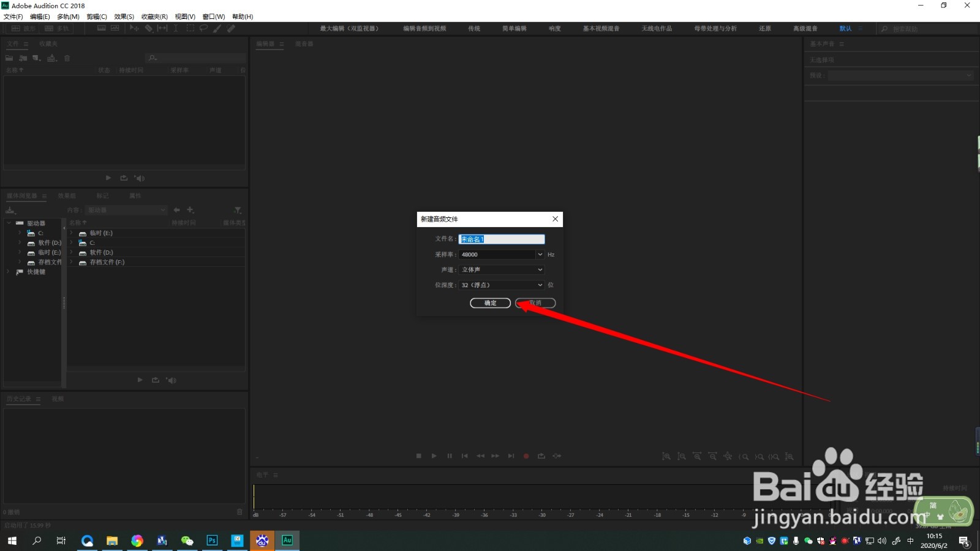Toggle skip selection in transport

(x=557, y=456)
